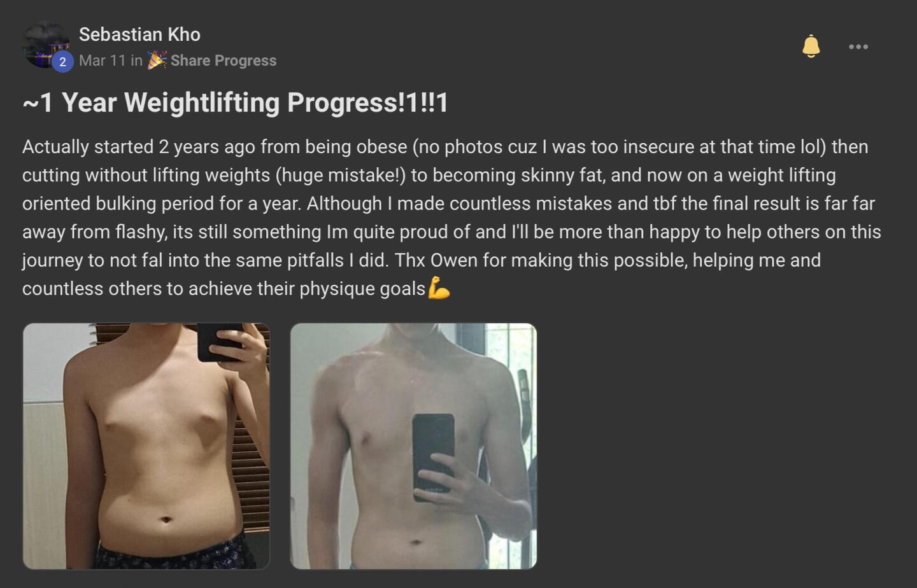Viewport: 917px width, 588px height.
Task: Click the phone in the second photo
Action: pyautogui.click(x=433, y=456)
